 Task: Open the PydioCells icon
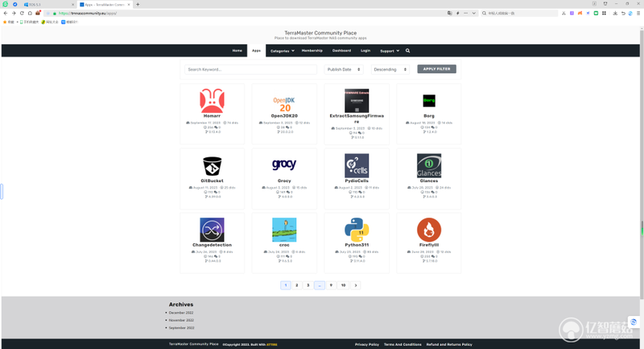[357, 165]
